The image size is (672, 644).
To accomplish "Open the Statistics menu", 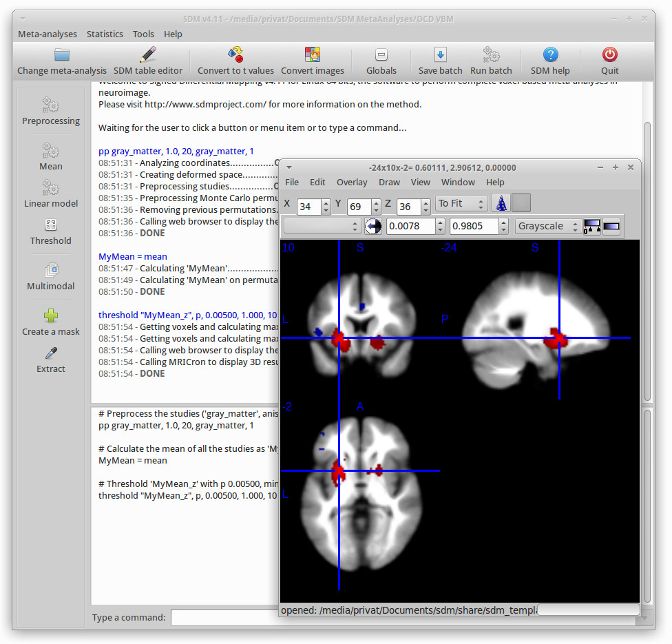I will [105, 34].
